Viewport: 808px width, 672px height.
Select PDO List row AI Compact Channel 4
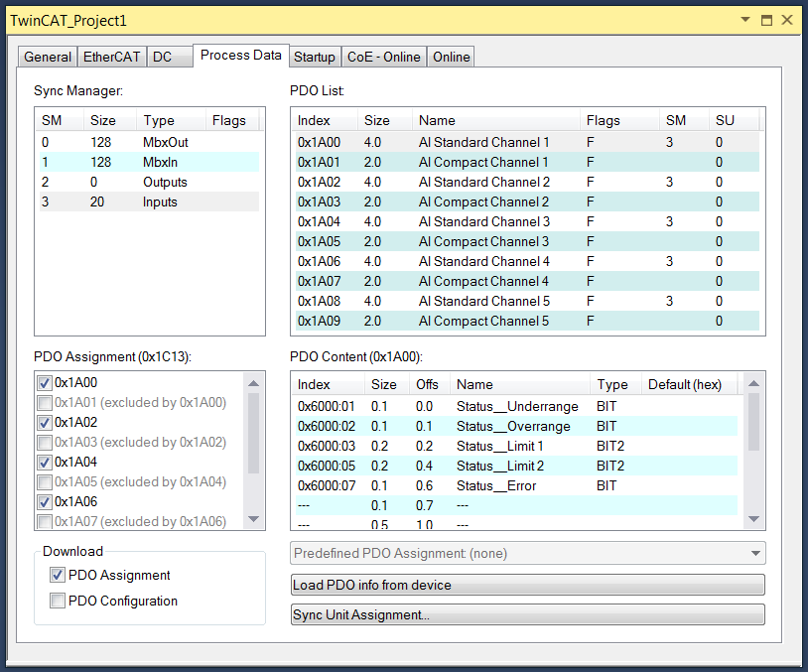[527, 281]
